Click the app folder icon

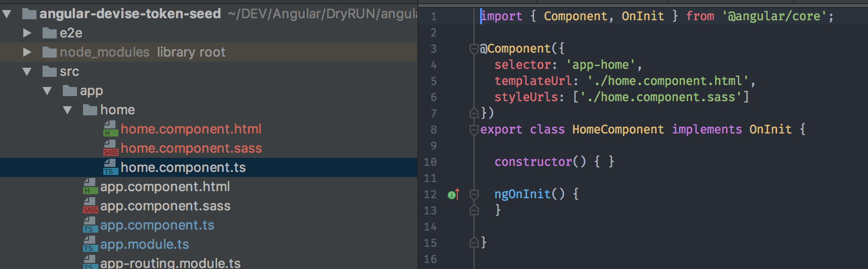(x=70, y=91)
